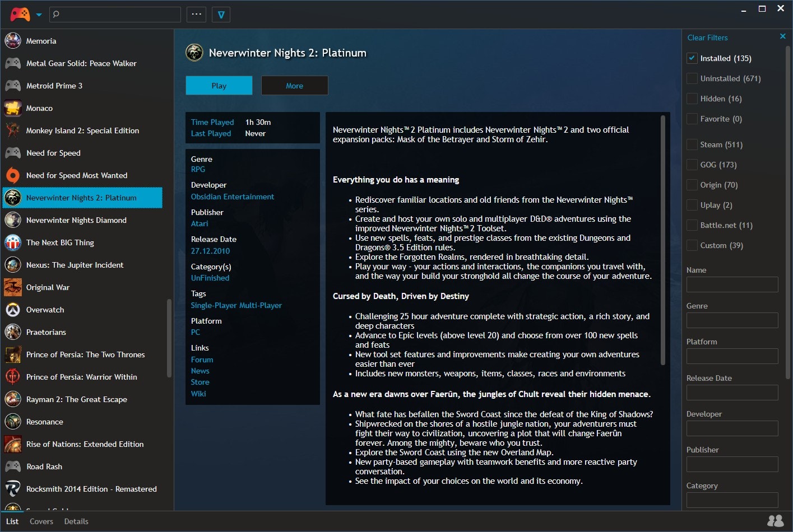Image resolution: width=793 pixels, height=532 pixels.
Task: Click the Overwatch game icon in sidebar
Action: pos(12,310)
